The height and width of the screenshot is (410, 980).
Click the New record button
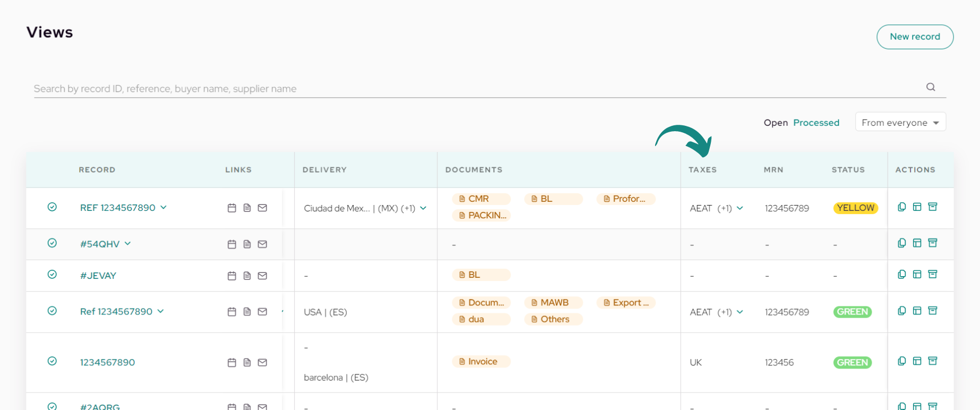coord(915,37)
